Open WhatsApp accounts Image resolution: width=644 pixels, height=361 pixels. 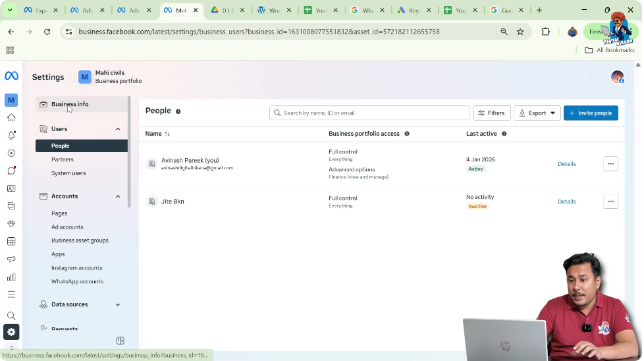pyautogui.click(x=77, y=281)
